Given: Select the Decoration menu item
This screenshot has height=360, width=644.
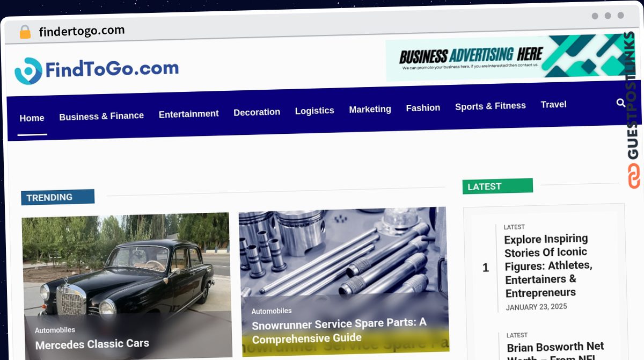Looking at the screenshot, I should (257, 112).
